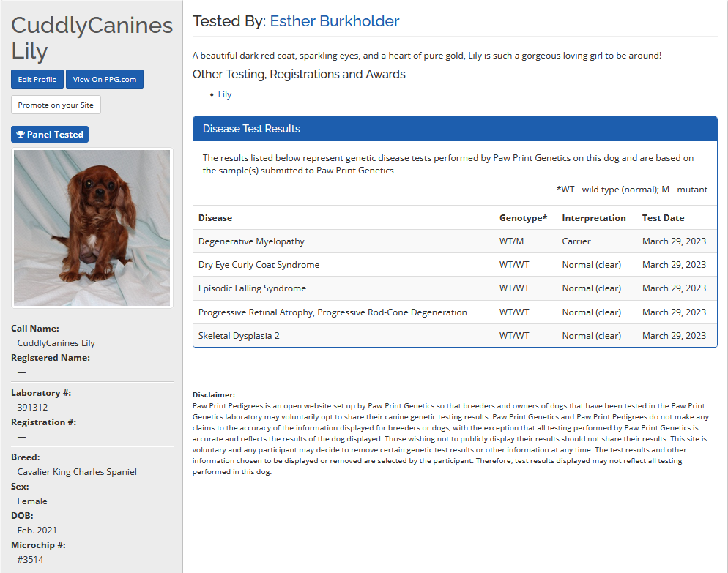Screen dimensions: 728x573
Task: Select the Progressive Retinal Atrophy entry
Action: pyautogui.click(x=332, y=312)
